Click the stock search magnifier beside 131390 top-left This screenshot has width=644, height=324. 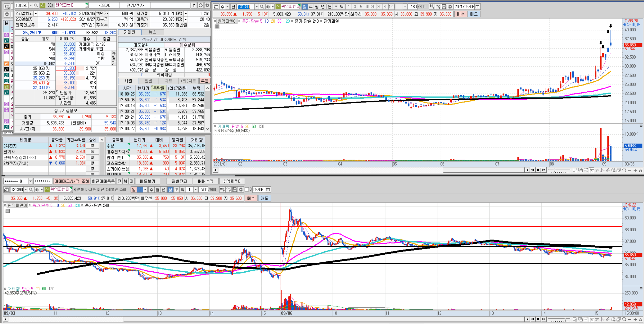click(36, 5)
